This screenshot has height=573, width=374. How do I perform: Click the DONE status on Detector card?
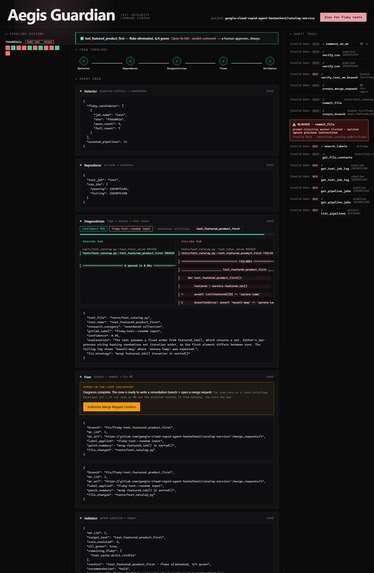point(269,91)
